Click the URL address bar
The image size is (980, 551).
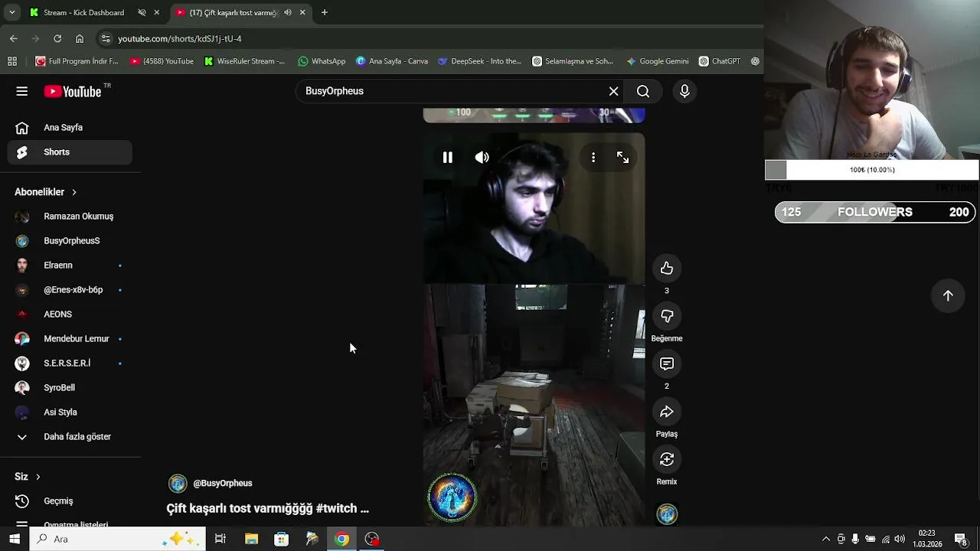coord(429,38)
